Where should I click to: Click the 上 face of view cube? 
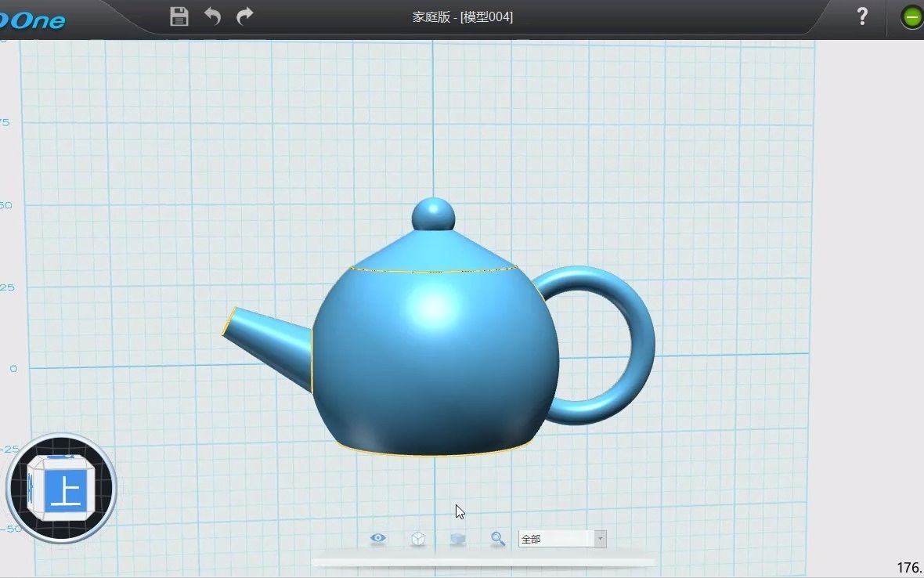coord(66,491)
